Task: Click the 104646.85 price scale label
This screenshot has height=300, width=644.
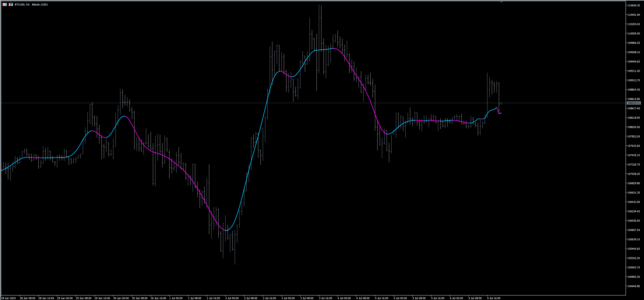Action: click(x=633, y=286)
